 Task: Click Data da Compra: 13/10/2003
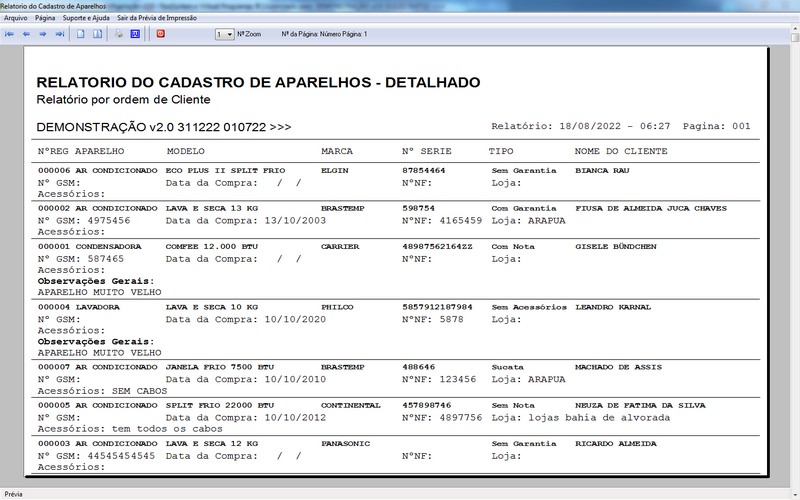tap(246, 221)
